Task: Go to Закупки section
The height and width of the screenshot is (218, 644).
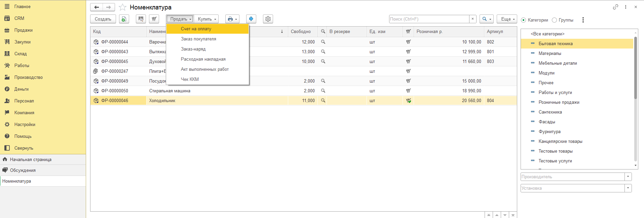Action: pyautogui.click(x=22, y=42)
